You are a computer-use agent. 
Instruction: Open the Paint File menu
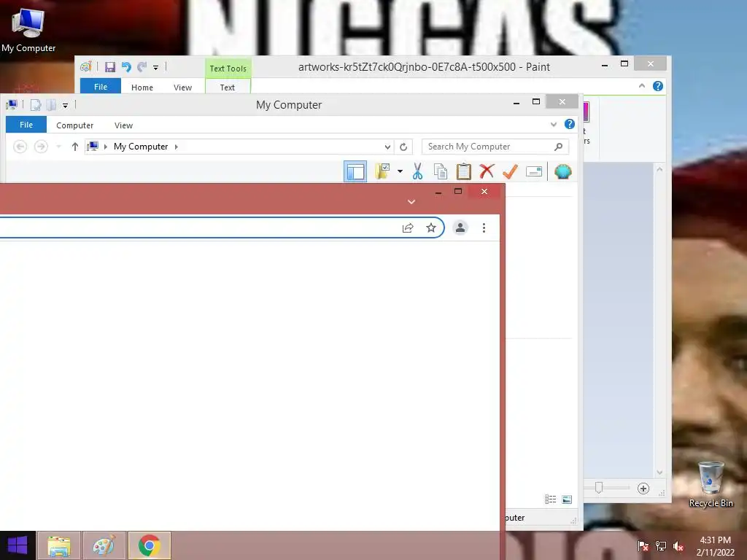tap(101, 87)
